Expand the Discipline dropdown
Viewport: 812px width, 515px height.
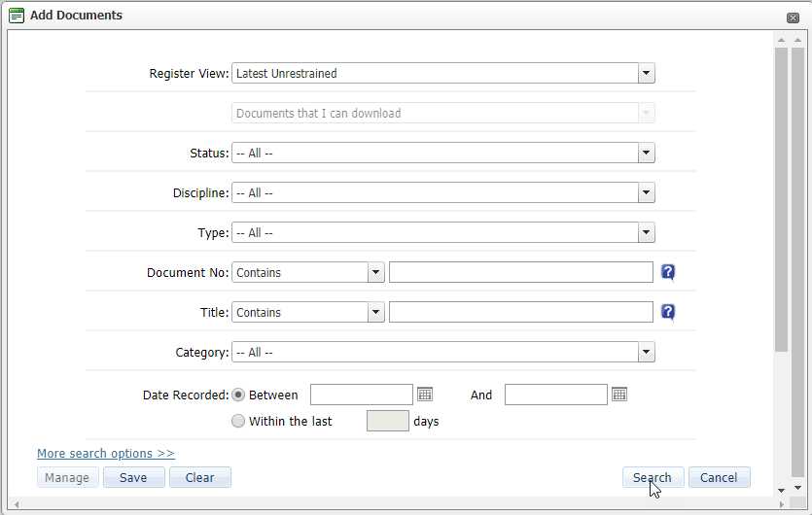pyautogui.click(x=647, y=192)
